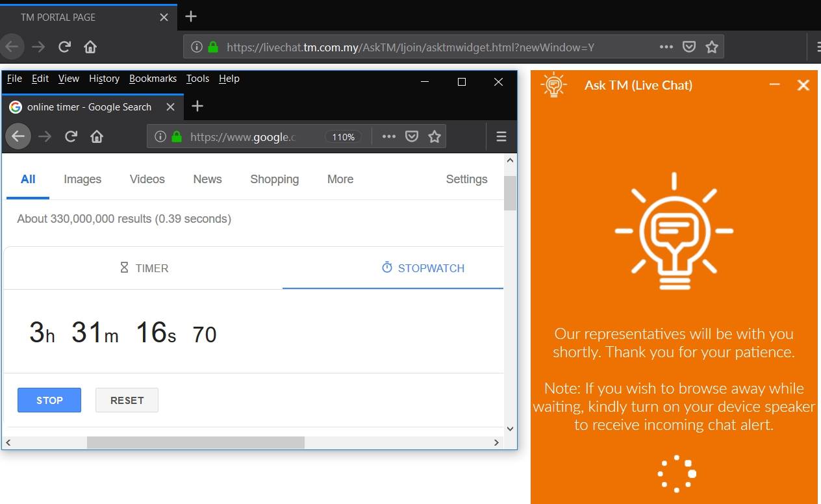This screenshot has height=504, width=821.
Task: Click the scroll left arrow
Action: 8,442
